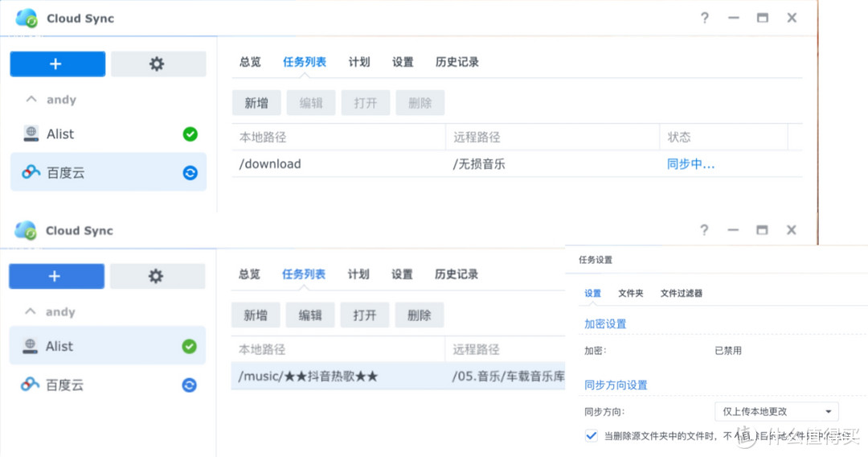Click 新增 button above the /download task

click(x=256, y=103)
